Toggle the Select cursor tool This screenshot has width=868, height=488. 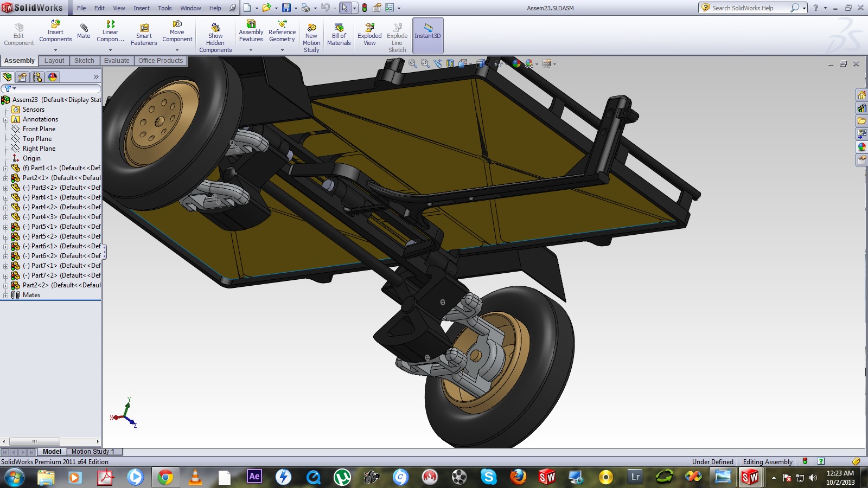[x=344, y=8]
